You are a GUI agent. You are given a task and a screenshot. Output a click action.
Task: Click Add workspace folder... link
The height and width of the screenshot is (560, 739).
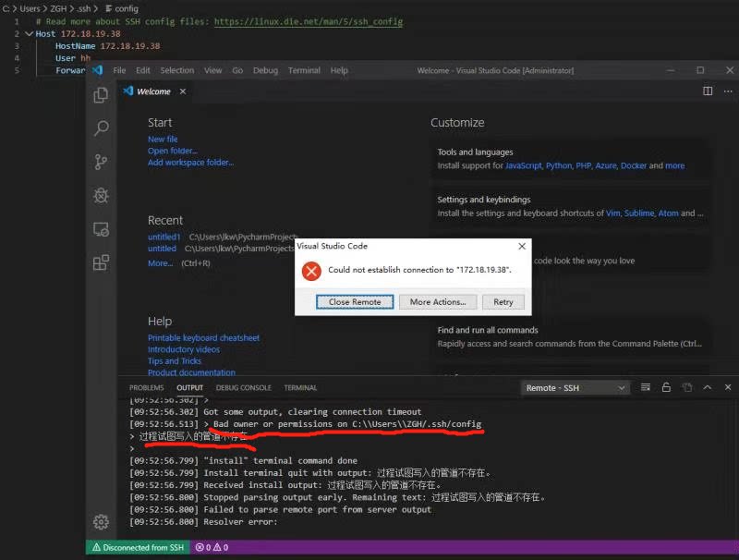coord(190,162)
